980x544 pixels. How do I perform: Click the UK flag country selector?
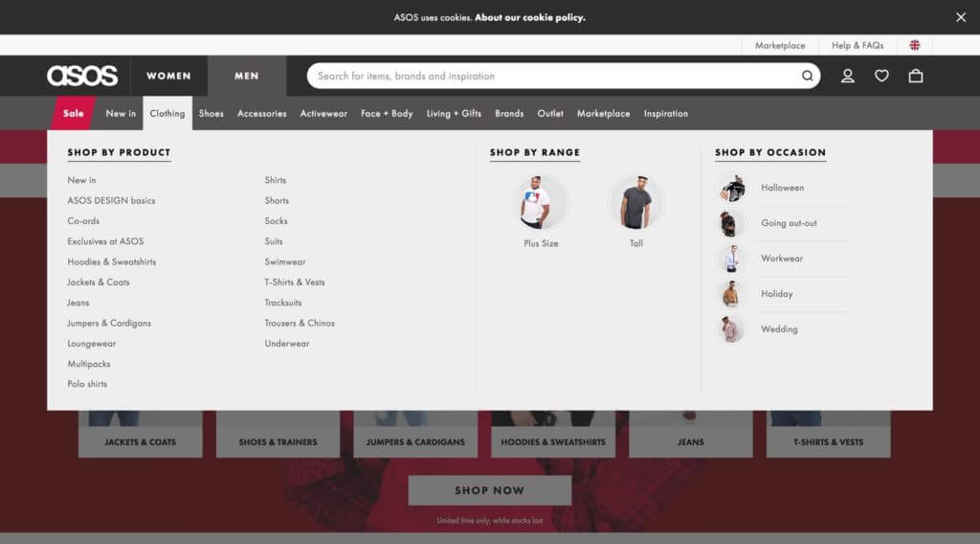914,45
